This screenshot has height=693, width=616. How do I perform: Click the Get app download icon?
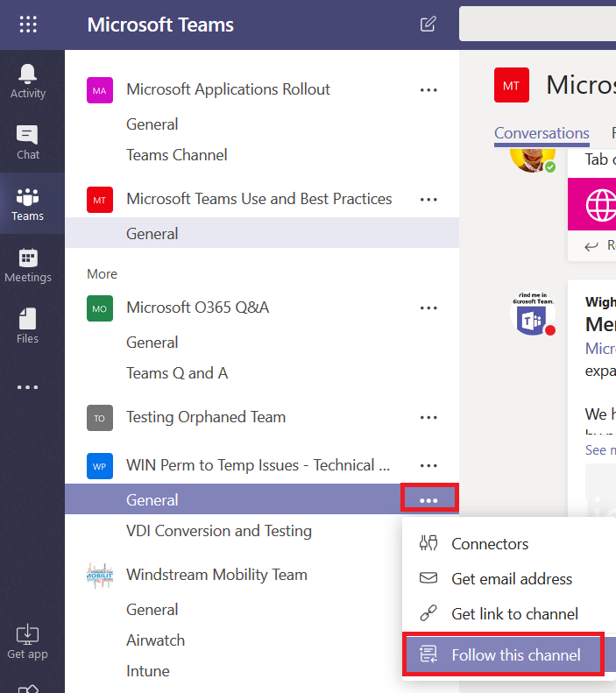point(28,640)
